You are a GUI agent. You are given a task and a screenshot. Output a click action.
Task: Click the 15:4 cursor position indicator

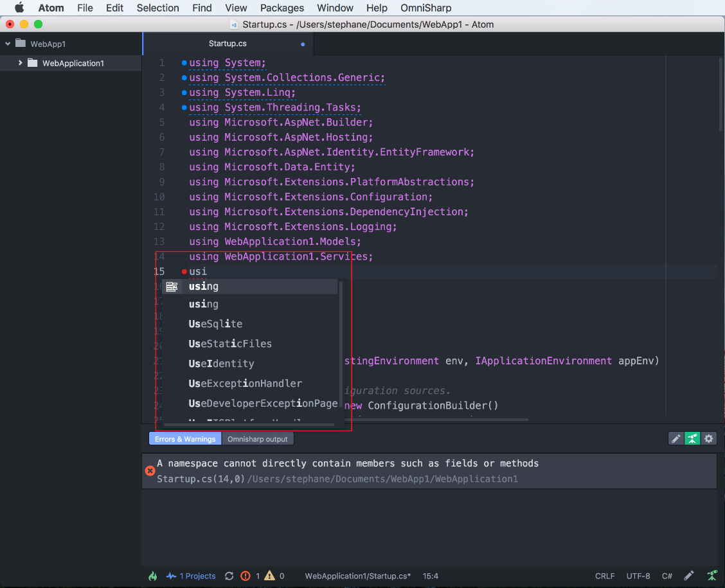431,576
